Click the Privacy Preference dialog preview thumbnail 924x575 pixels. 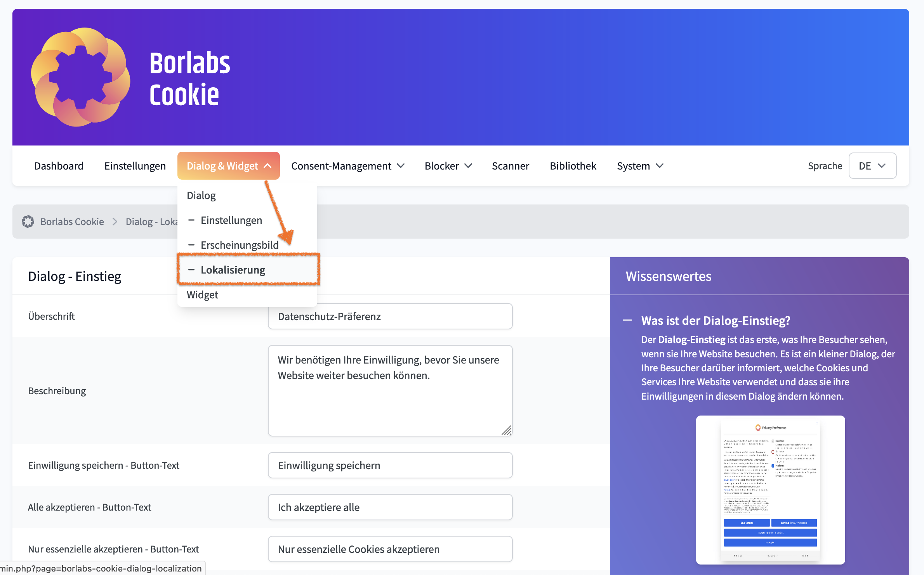tap(770, 490)
